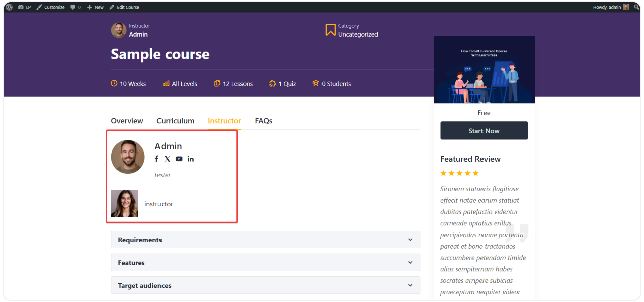Click the Admin instructor name heading

pyautogui.click(x=168, y=146)
